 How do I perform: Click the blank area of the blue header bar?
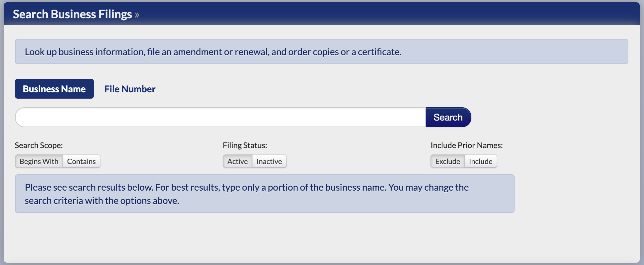coord(399,14)
